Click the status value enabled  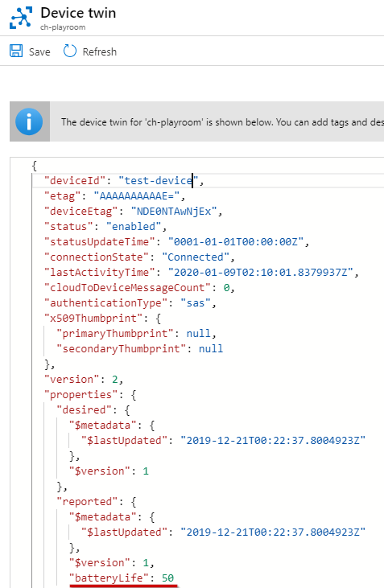[134, 227]
